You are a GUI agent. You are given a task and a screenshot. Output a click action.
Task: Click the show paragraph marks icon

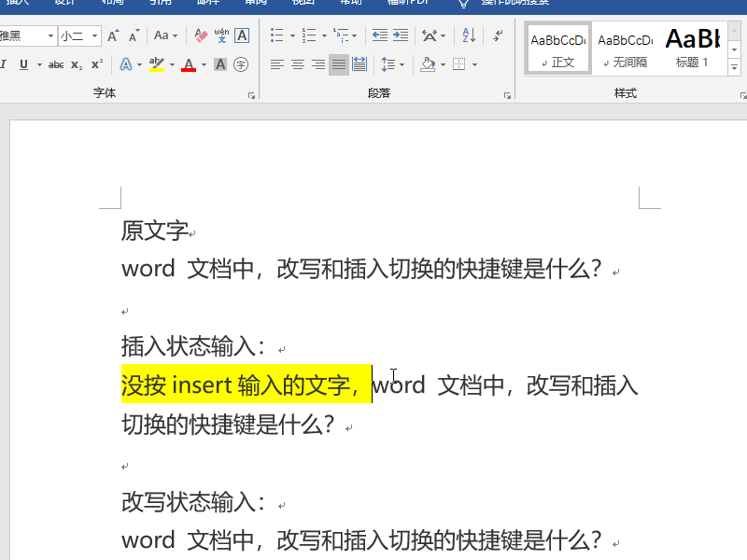point(498,35)
